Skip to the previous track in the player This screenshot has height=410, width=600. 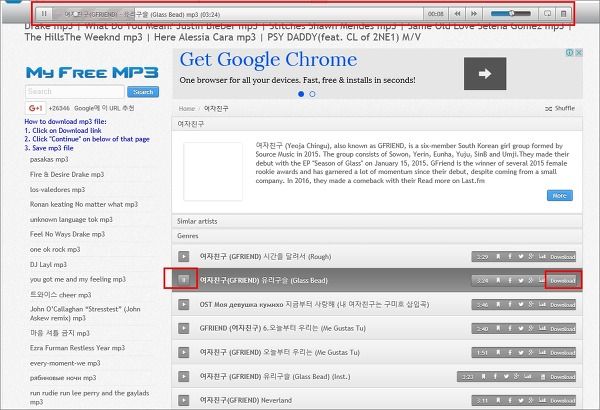click(457, 14)
